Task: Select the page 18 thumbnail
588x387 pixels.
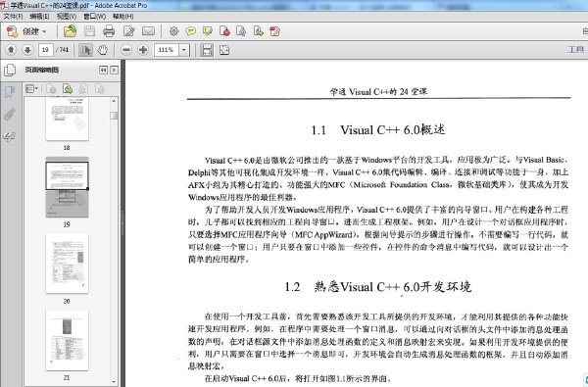Action: coord(67,119)
